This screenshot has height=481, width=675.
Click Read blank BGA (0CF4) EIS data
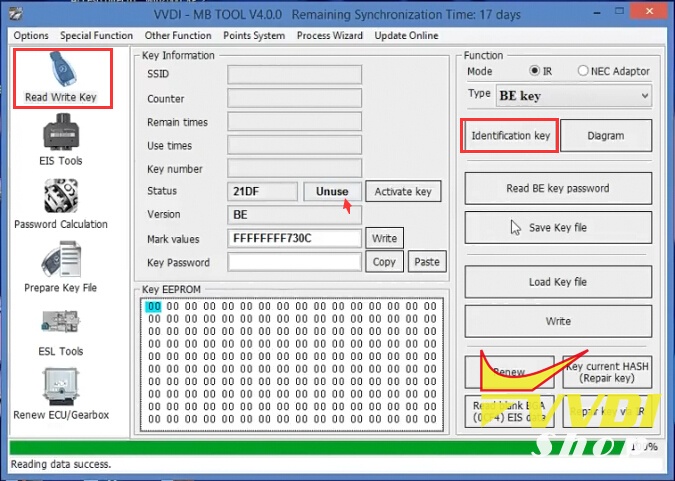coord(509,412)
